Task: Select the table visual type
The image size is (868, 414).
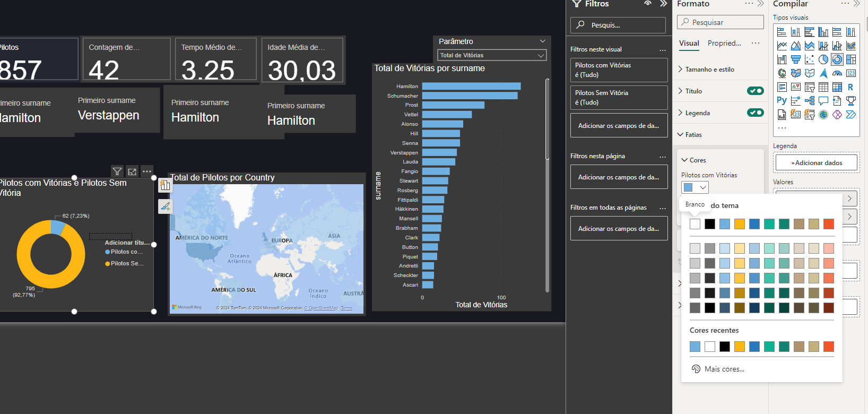Action: click(823, 87)
